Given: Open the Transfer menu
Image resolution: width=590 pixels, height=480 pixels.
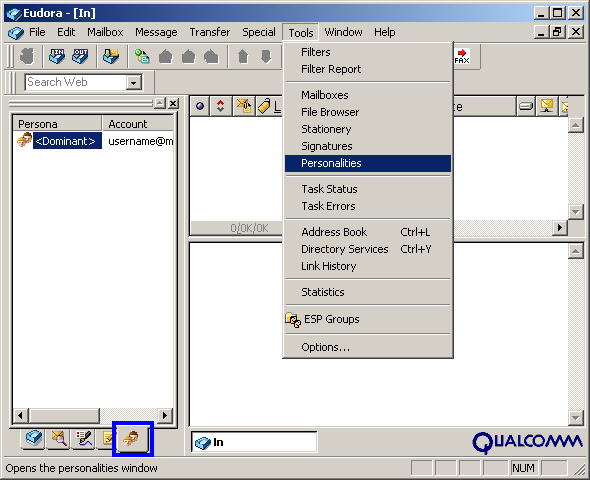Looking at the screenshot, I should pyautogui.click(x=210, y=32).
